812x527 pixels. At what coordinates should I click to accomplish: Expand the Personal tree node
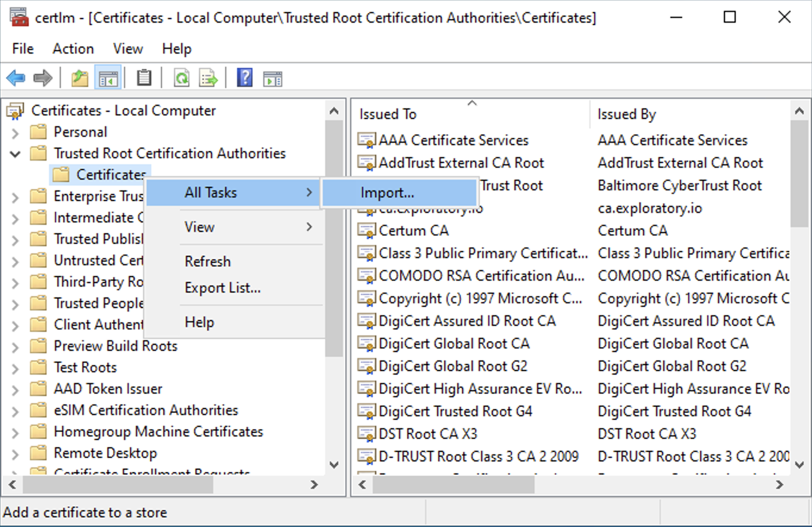(15, 132)
